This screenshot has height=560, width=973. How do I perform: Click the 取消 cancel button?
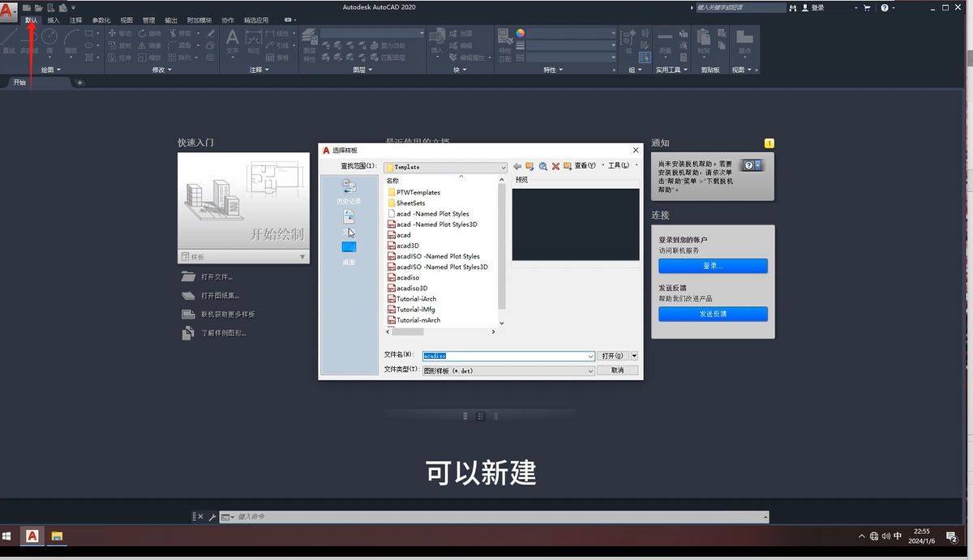click(x=618, y=370)
